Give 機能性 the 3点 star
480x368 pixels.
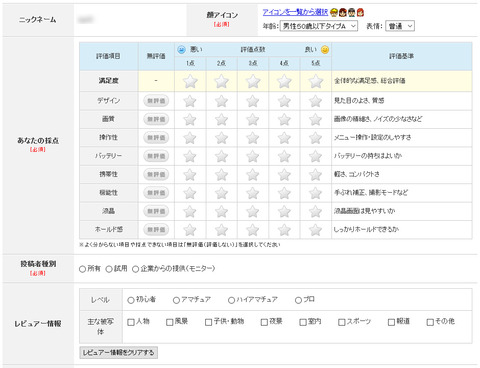[253, 193]
